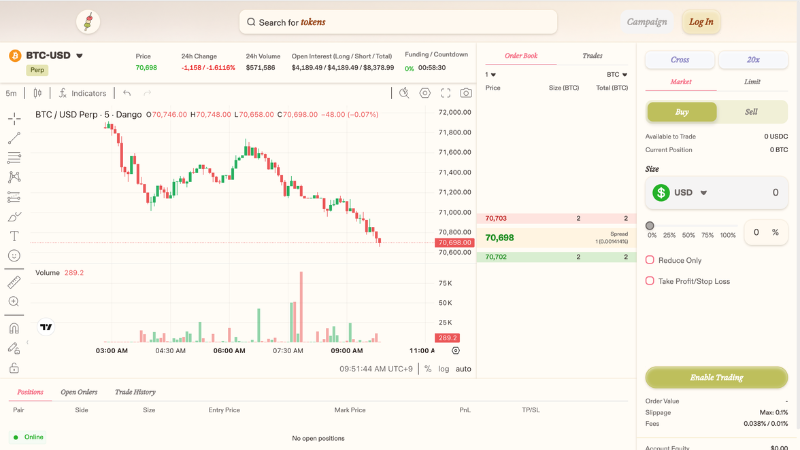Open the Positions tab
Screen dimensions: 800x450
coord(30,392)
